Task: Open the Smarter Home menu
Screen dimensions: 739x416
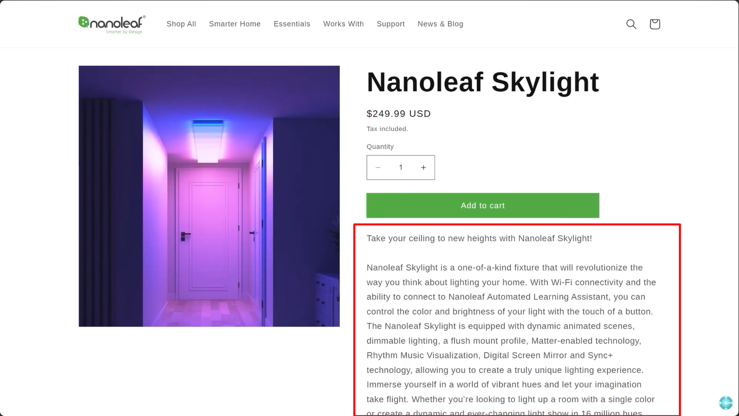Action: point(235,24)
